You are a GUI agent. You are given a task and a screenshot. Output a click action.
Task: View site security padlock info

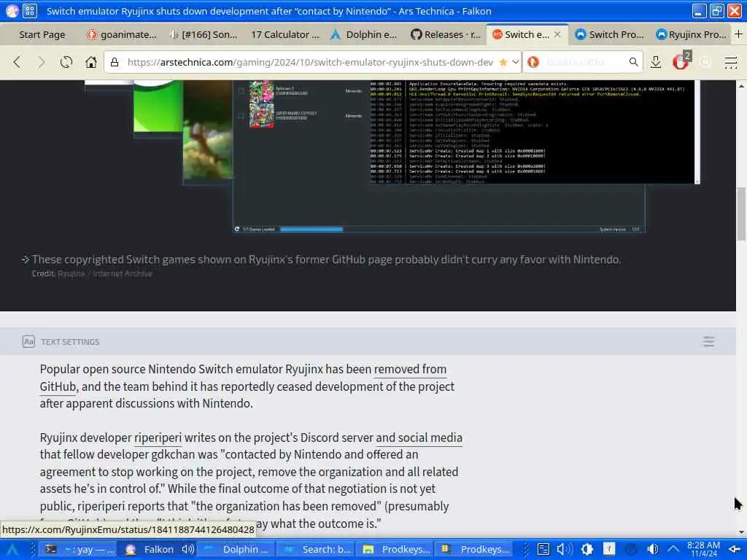click(115, 63)
